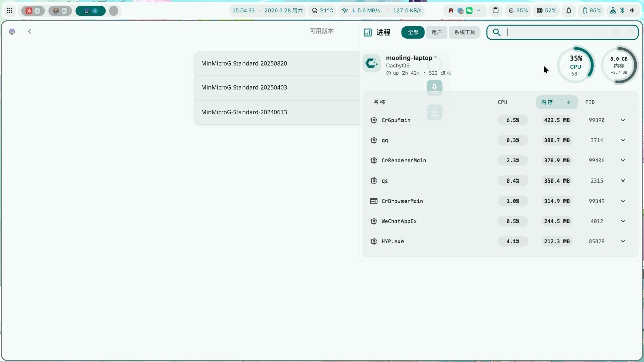Select the 全部 filter tab

coord(413,32)
